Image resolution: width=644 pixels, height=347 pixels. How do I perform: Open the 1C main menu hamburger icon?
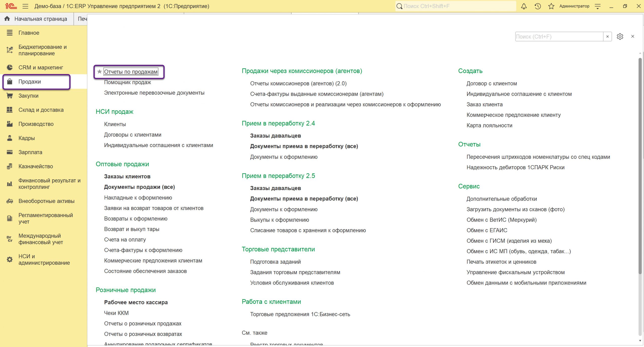(25, 6)
